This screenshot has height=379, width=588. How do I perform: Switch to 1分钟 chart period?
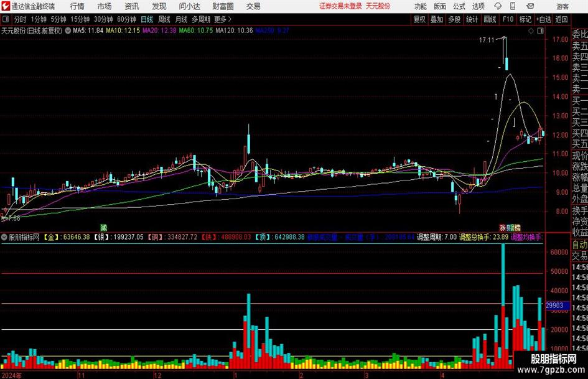click(38, 19)
